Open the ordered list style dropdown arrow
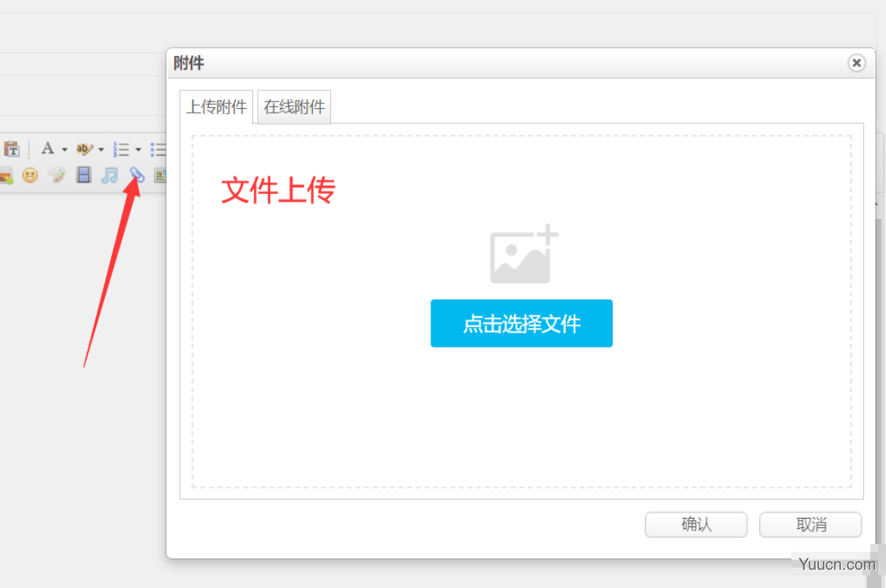Screen dimensions: 886x588 [x=139, y=150]
